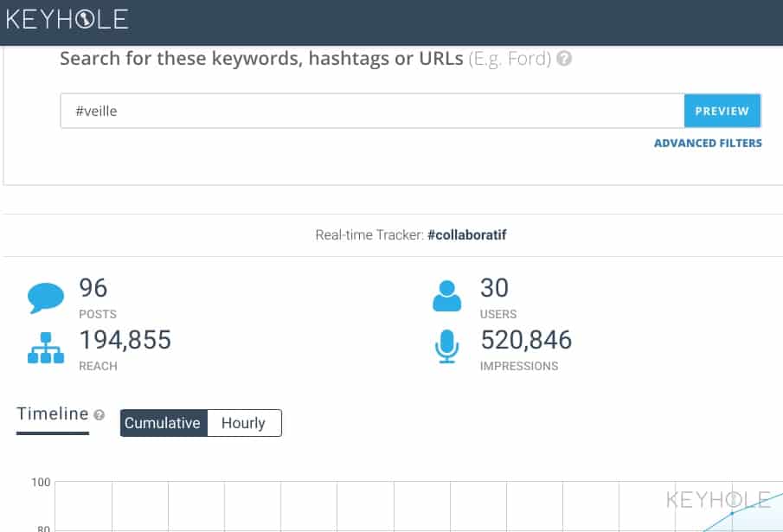The image size is (783, 532).
Task: Click the 30 users count
Action: (494, 288)
